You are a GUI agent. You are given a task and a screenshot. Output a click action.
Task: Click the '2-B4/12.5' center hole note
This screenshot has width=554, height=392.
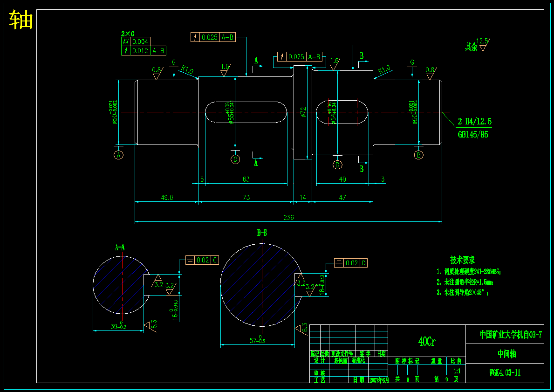(474, 122)
